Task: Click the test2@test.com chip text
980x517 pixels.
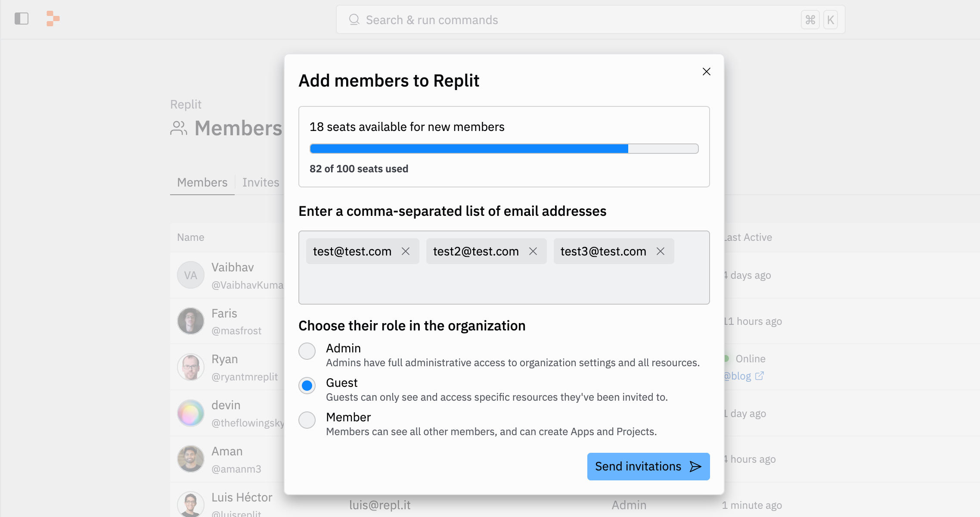Action: 476,252
